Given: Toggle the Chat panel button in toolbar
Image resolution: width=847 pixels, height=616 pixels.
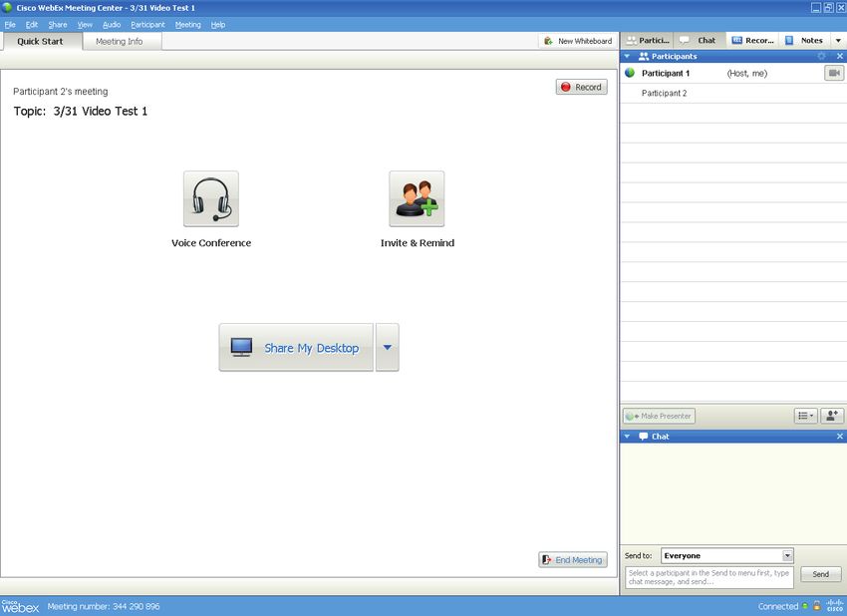Looking at the screenshot, I should pos(698,41).
